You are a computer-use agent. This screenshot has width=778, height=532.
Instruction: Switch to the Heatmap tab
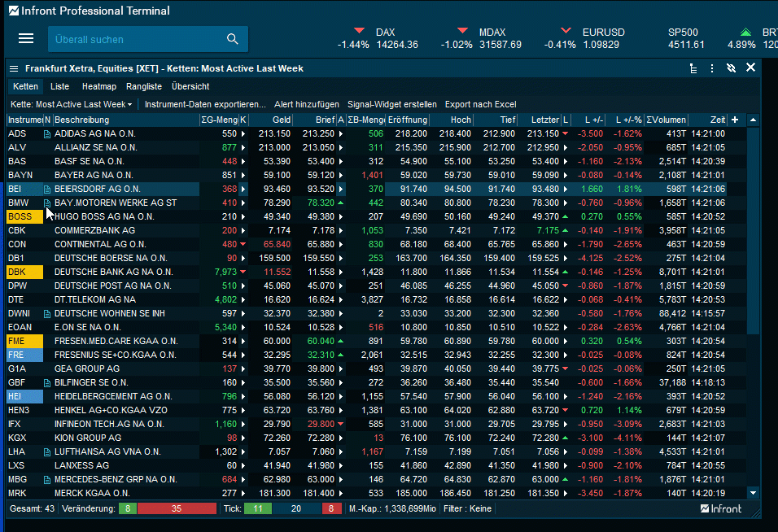pos(98,86)
